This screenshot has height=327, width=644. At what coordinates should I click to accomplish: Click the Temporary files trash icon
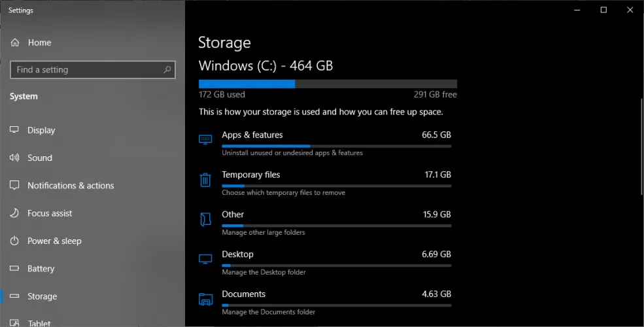click(x=205, y=180)
